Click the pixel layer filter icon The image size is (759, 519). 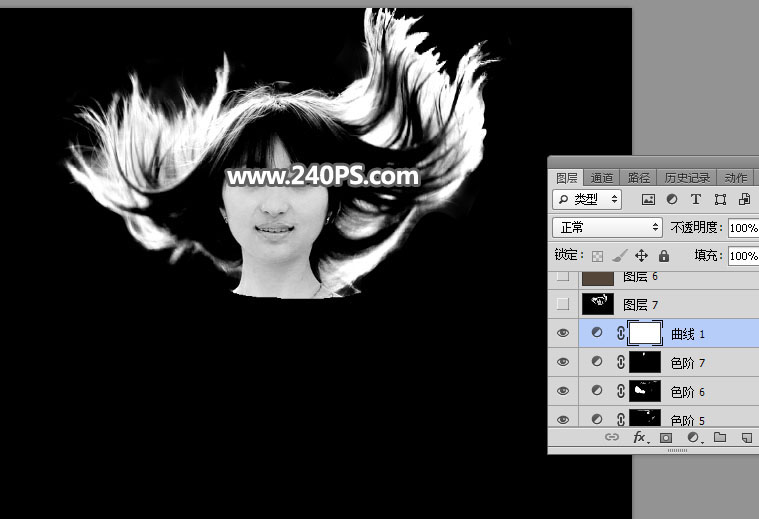coord(648,200)
